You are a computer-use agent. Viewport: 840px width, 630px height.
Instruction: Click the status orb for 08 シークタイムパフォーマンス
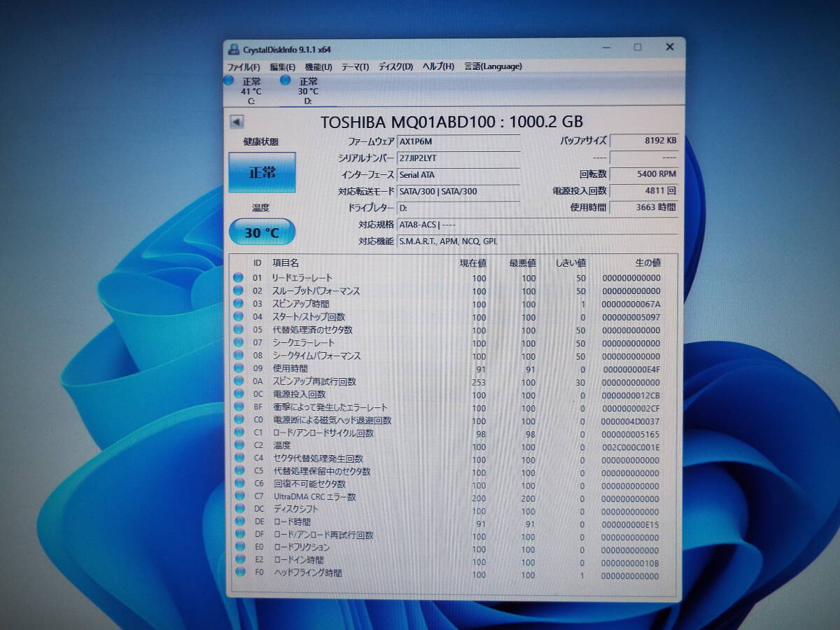point(239,356)
